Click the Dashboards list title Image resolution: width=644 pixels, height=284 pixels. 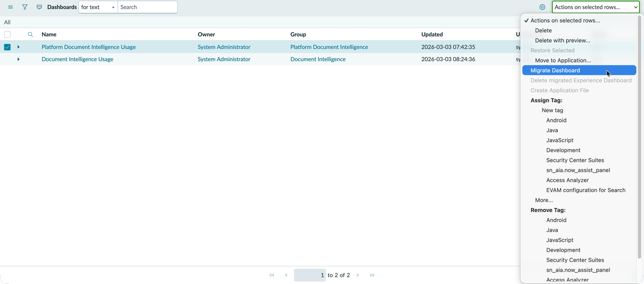[62, 7]
